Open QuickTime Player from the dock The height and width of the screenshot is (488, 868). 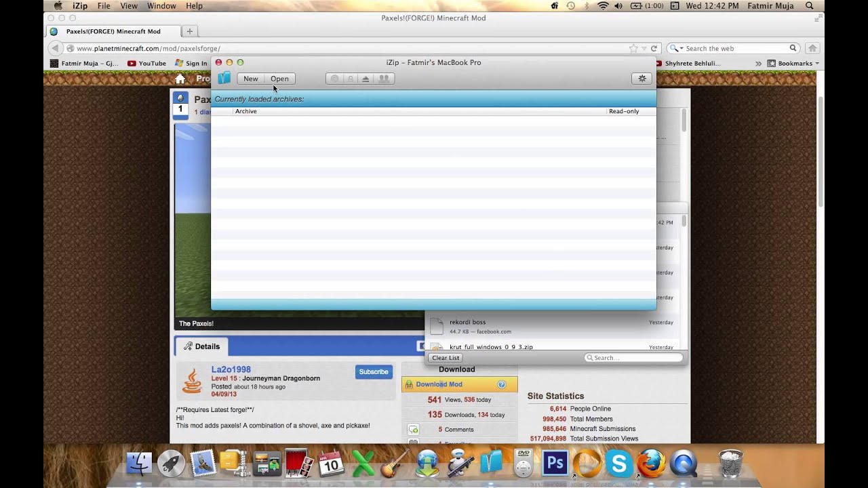pos(683,463)
